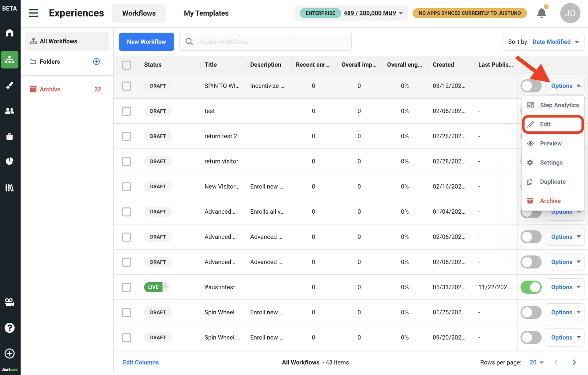Viewport: 588px width, 375px height.
Task: Open the audience people sidebar icon
Action: click(9, 111)
